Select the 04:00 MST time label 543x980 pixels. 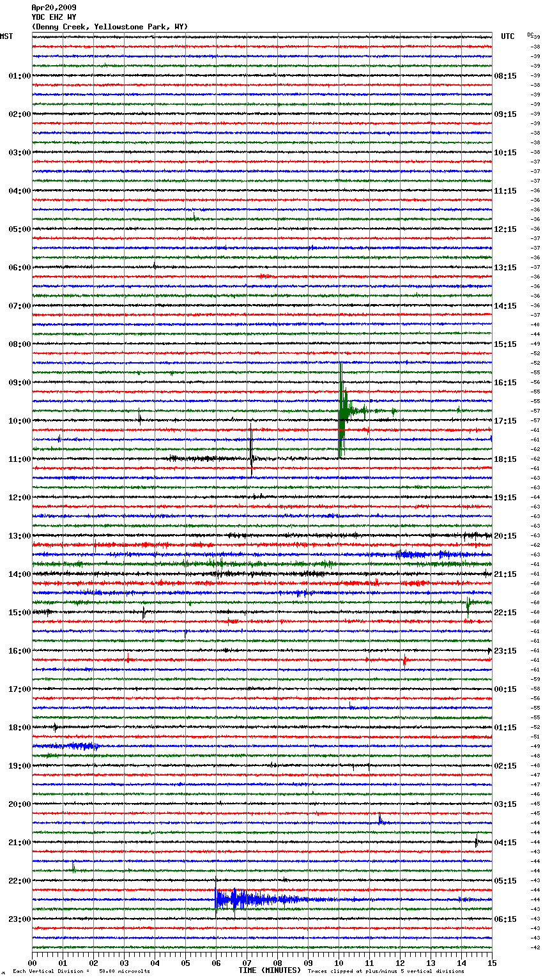pyautogui.click(x=20, y=191)
